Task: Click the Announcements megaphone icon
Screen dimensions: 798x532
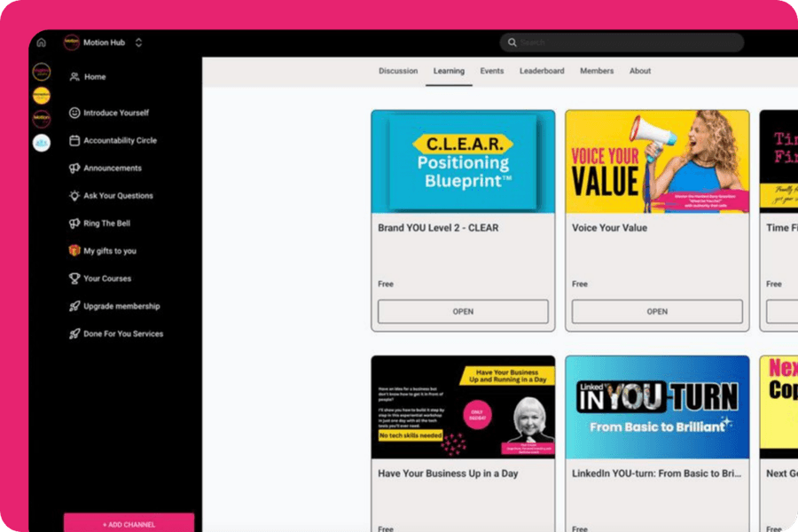Action: tap(74, 168)
